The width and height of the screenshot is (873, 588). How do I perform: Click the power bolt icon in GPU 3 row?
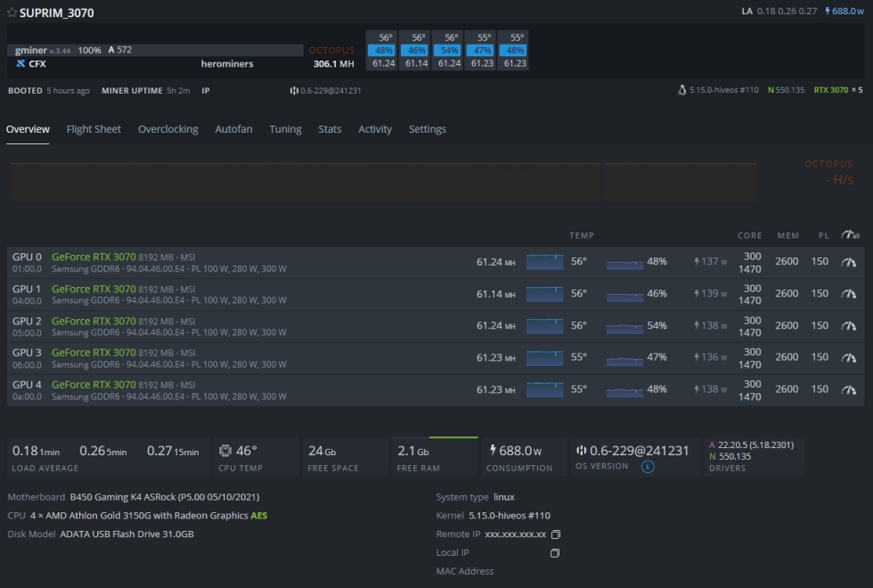[697, 357]
